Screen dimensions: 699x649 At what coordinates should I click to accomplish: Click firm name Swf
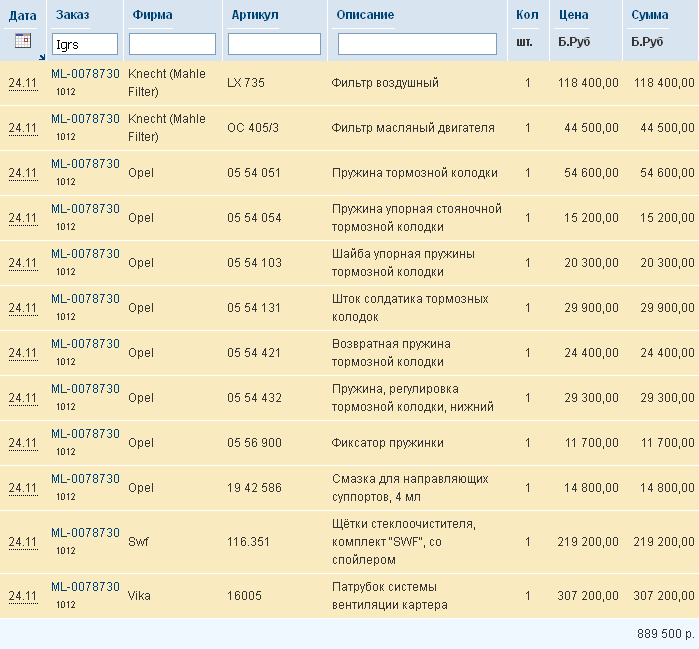pyautogui.click(x=138, y=542)
